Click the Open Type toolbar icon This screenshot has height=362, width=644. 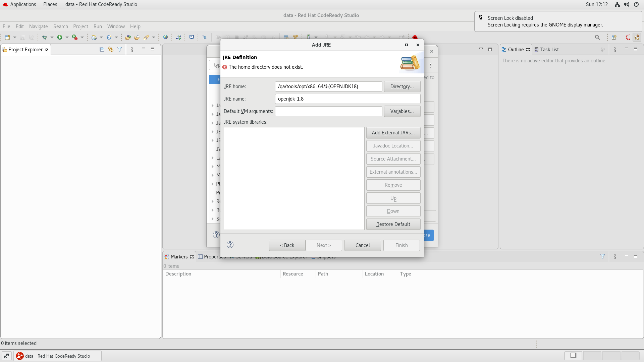(128, 37)
